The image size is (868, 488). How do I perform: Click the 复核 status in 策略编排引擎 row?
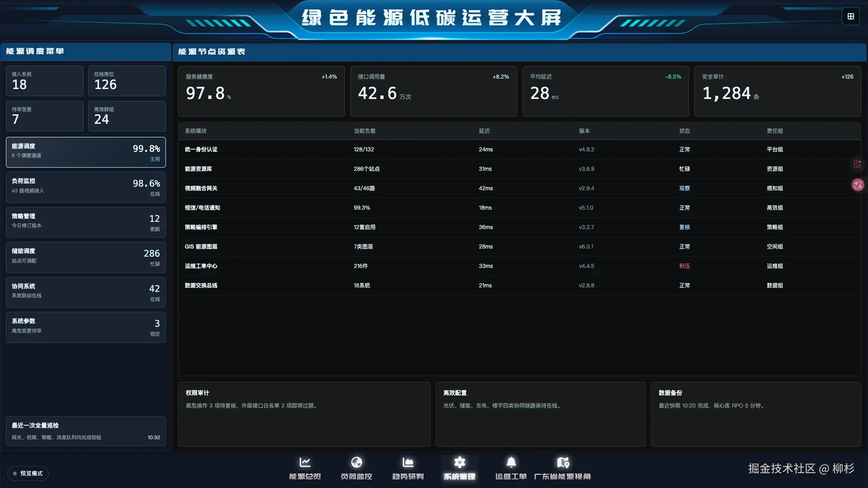(x=685, y=227)
